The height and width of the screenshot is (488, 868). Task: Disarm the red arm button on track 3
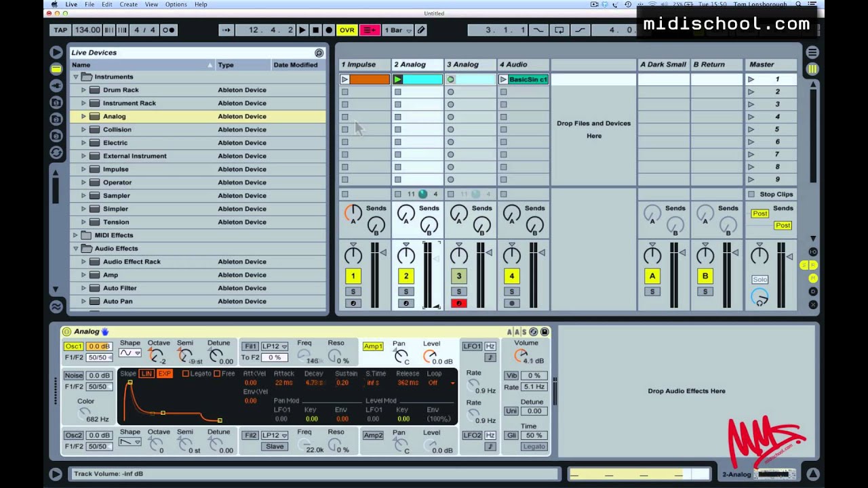click(458, 303)
